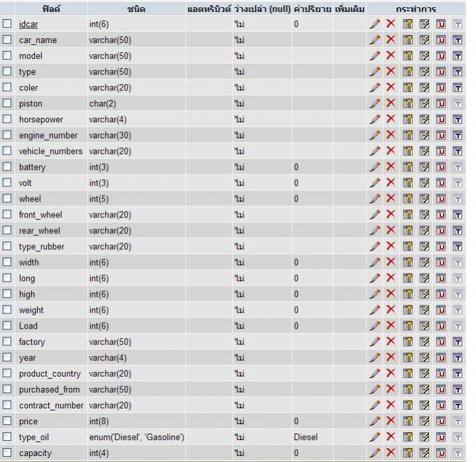Edit the Load field with pencil icon

click(x=375, y=326)
